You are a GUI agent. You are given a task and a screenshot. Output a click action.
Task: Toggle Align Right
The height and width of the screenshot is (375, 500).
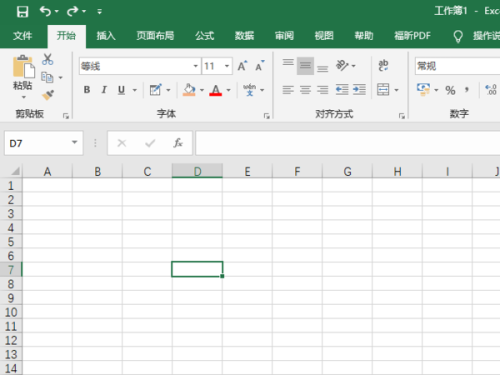(322, 90)
